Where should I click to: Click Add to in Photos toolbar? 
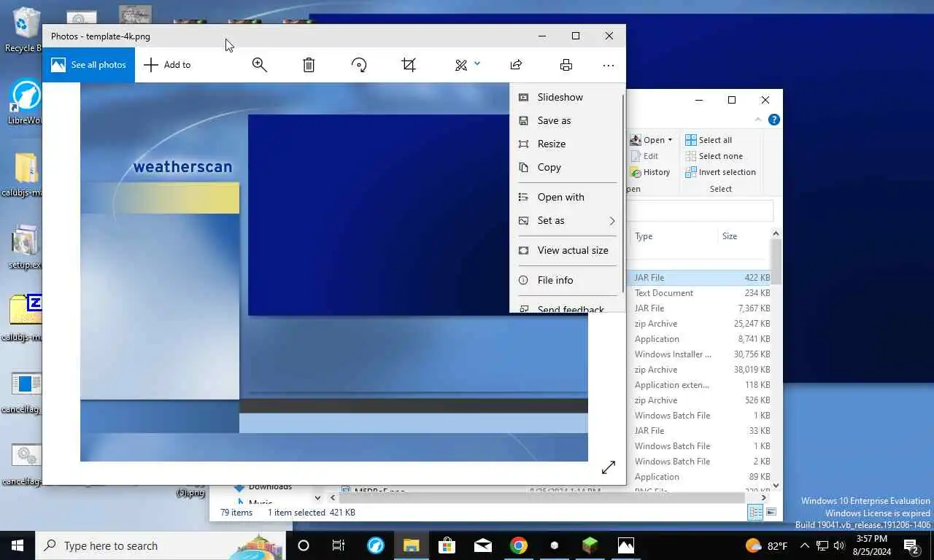tap(167, 65)
